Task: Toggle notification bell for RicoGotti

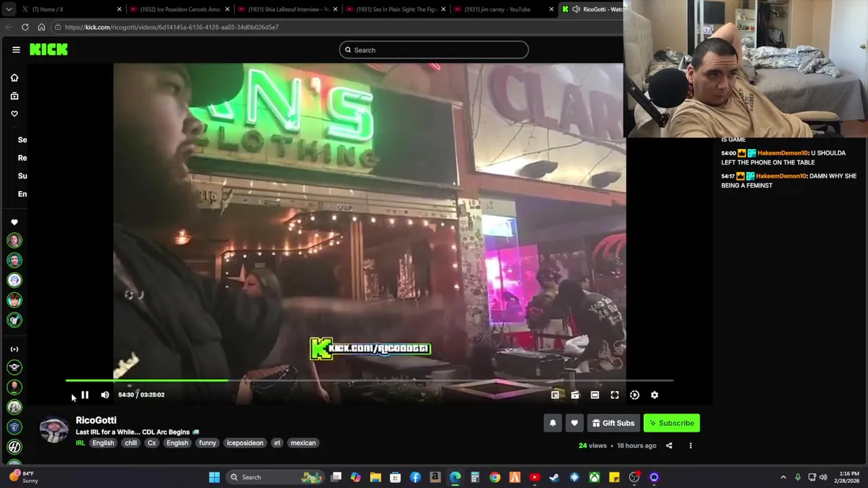Action: coord(553,423)
